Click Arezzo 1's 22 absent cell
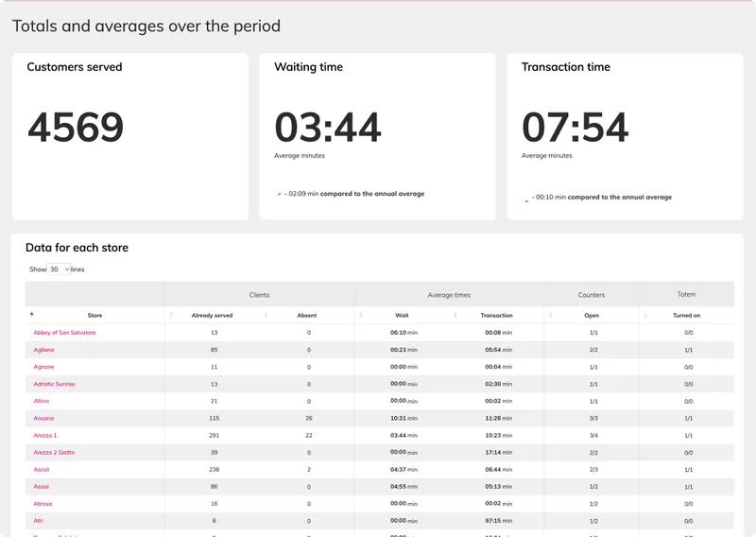The height and width of the screenshot is (537, 756). point(309,435)
